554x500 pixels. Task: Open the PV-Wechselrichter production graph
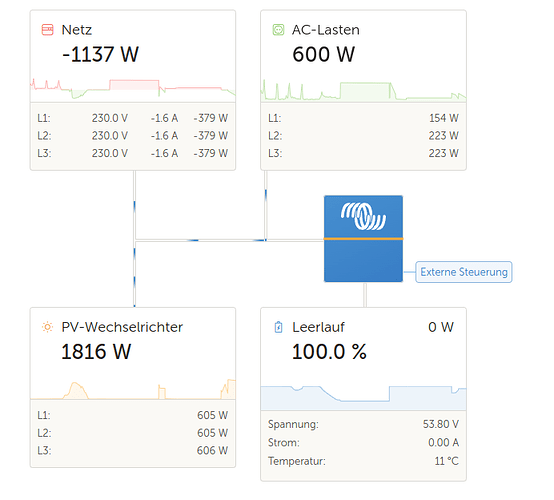133,389
